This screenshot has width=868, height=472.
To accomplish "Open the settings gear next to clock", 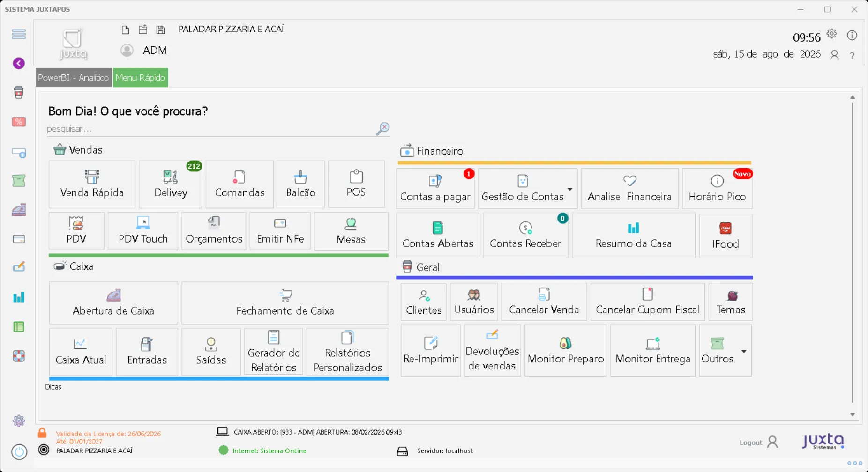I will click(x=831, y=34).
